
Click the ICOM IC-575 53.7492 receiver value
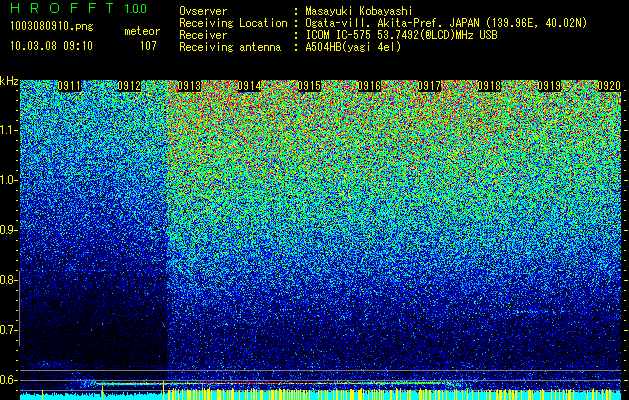tap(401, 35)
